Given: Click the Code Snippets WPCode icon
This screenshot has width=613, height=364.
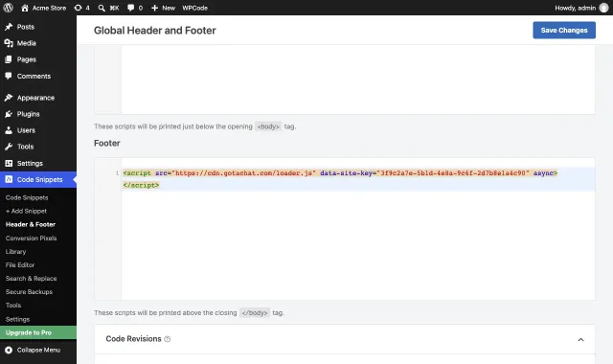Looking at the screenshot, I should click(x=9, y=179).
